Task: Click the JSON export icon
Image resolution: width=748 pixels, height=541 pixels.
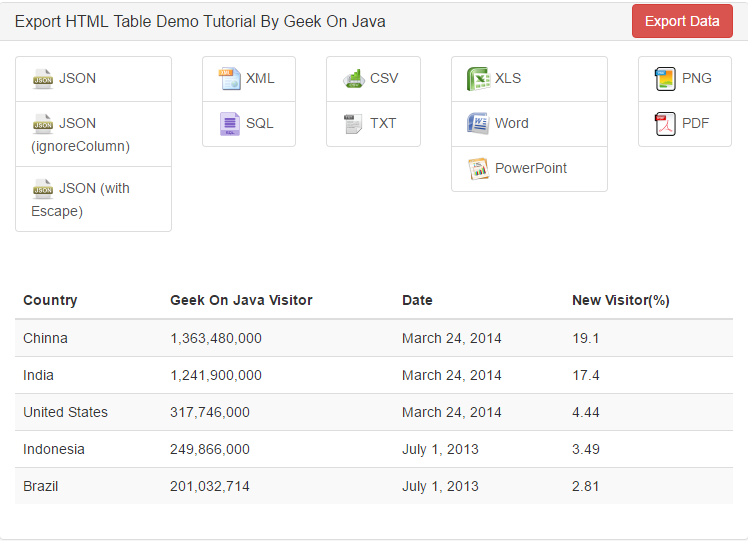Action: (42, 79)
